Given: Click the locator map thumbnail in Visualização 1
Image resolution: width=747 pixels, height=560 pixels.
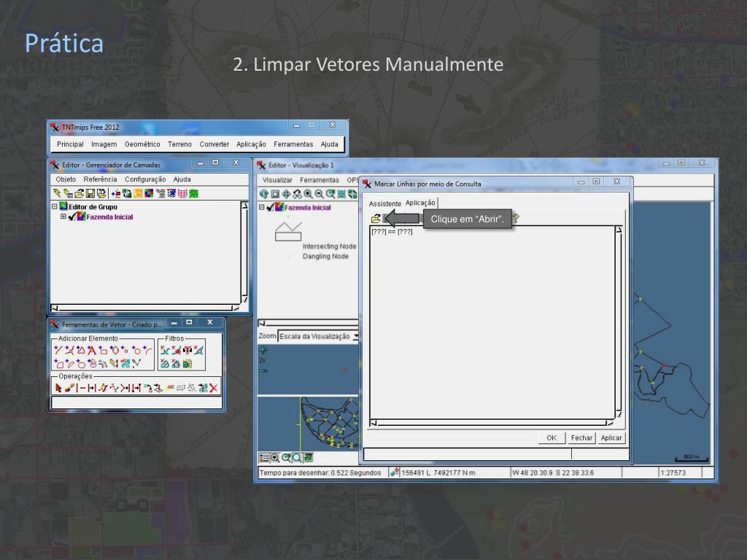Looking at the screenshot, I should (308, 423).
